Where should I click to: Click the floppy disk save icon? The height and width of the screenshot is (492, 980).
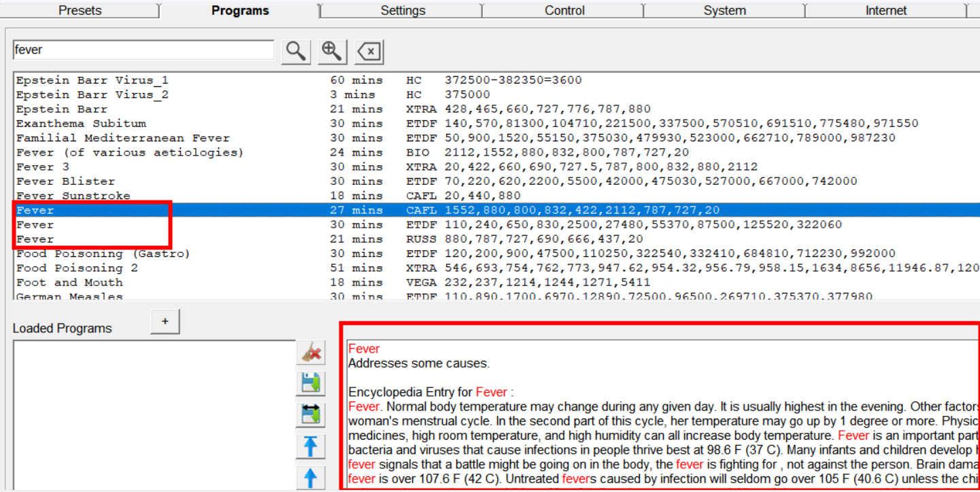point(311,384)
